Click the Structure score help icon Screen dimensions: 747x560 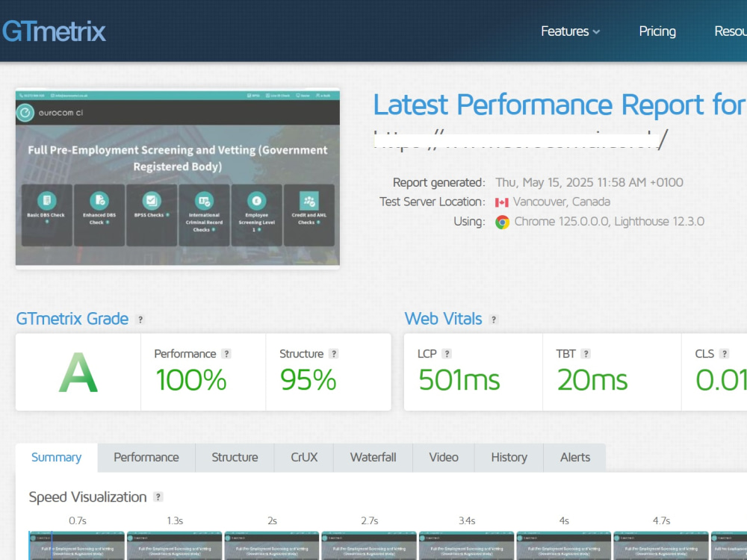[334, 354]
